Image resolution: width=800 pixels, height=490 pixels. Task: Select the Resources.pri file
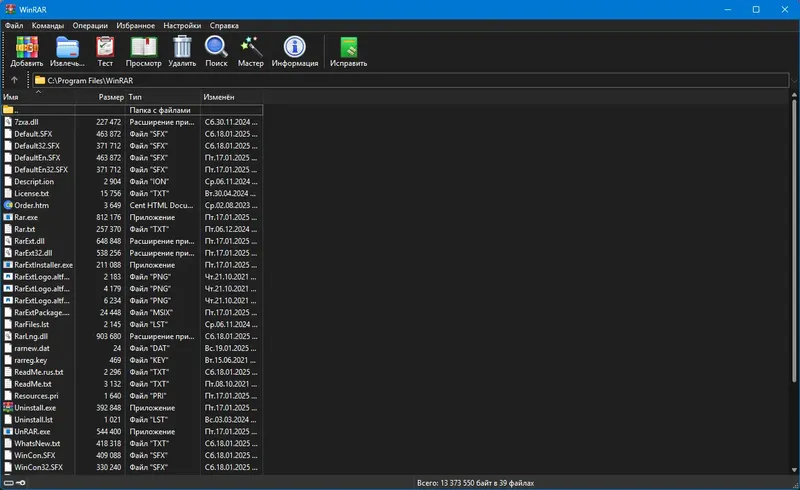36,396
